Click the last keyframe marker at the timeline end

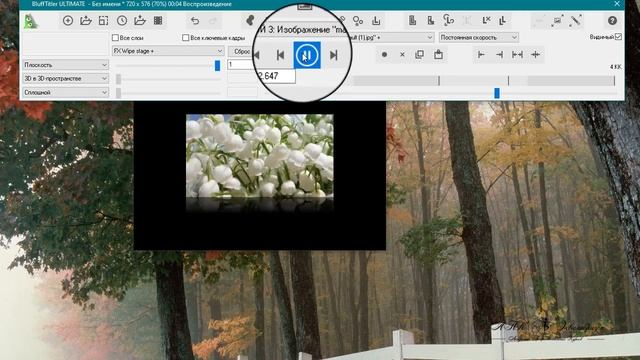tap(614, 80)
